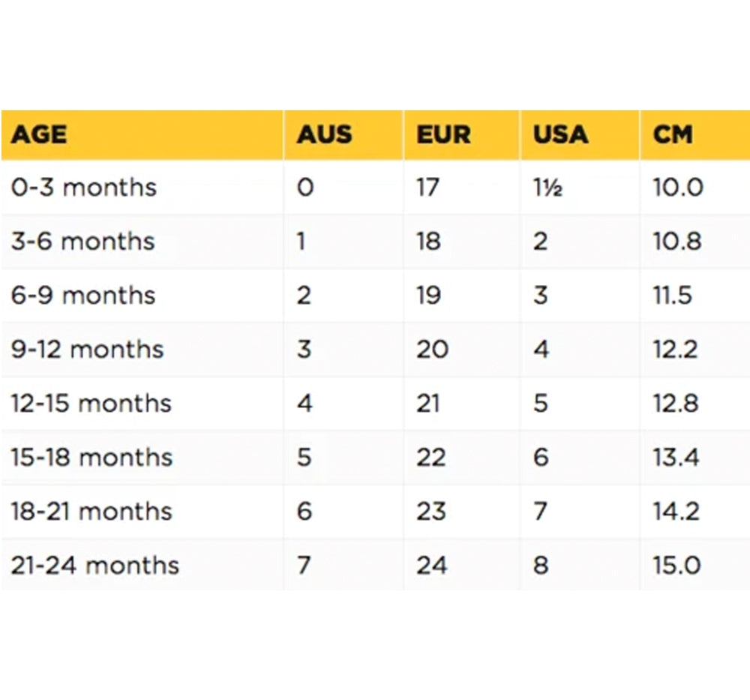750x700 pixels.
Task: Click the USA column header
Action: [560, 134]
